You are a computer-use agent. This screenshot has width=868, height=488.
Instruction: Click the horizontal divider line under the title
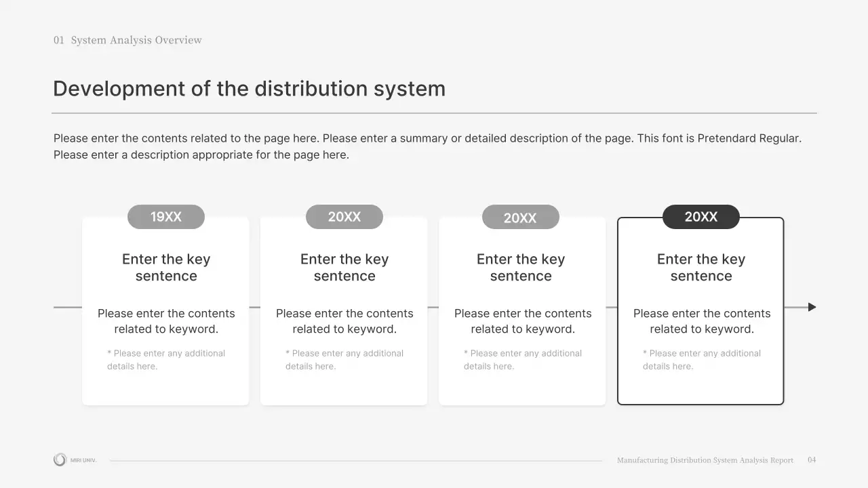434,113
